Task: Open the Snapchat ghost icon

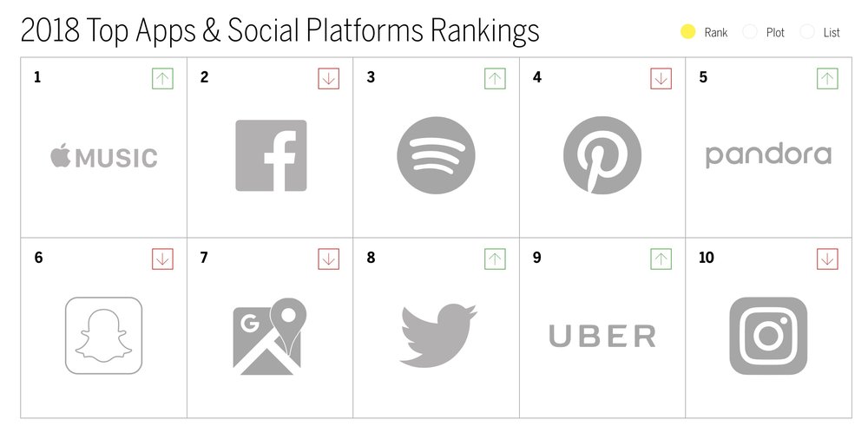Action: click(104, 336)
